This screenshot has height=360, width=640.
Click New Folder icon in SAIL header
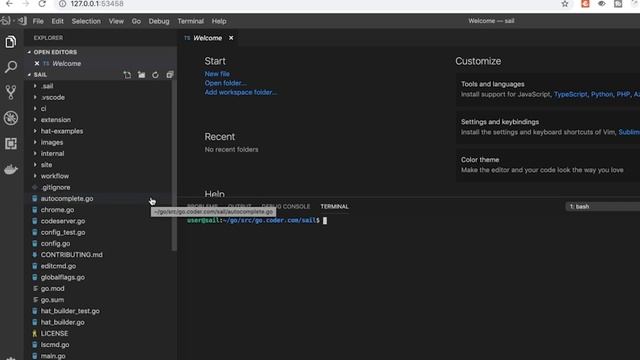coord(141,75)
